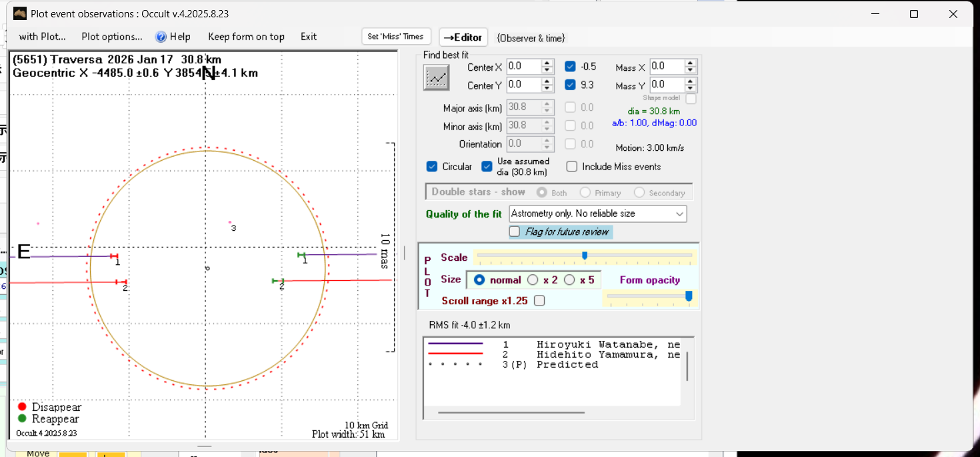This screenshot has width=980, height=457.
Task: Enable Include Miss events checkbox
Action: (x=572, y=167)
